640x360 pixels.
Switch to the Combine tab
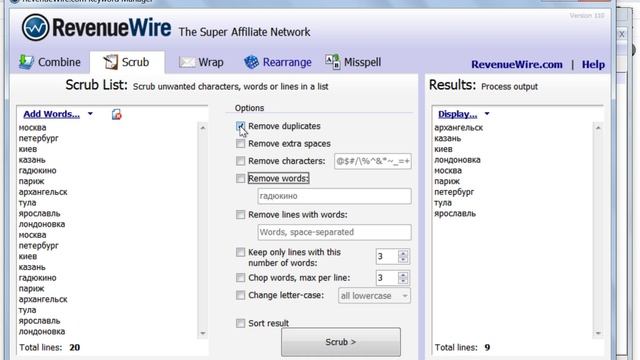50,62
